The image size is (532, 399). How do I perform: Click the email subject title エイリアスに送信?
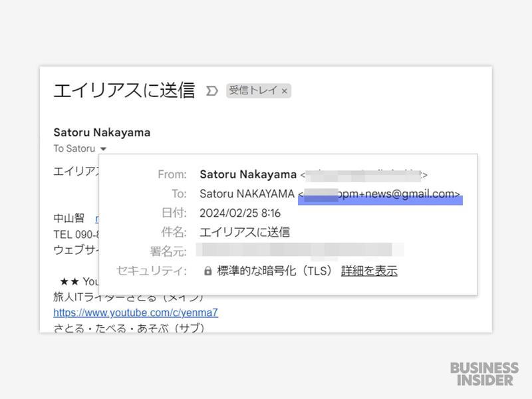pos(124,90)
